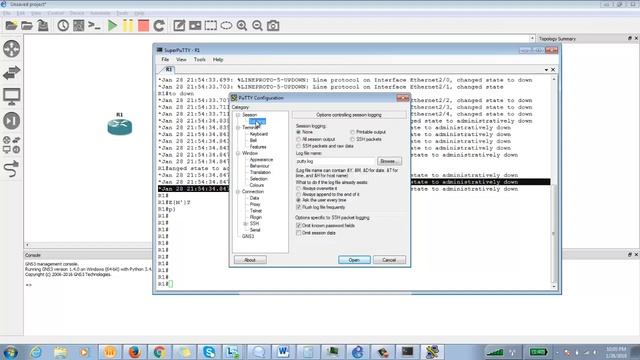This screenshot has width=640, height=360.
Task: Browse switches in the device sidebar
Action: (11, 73)
